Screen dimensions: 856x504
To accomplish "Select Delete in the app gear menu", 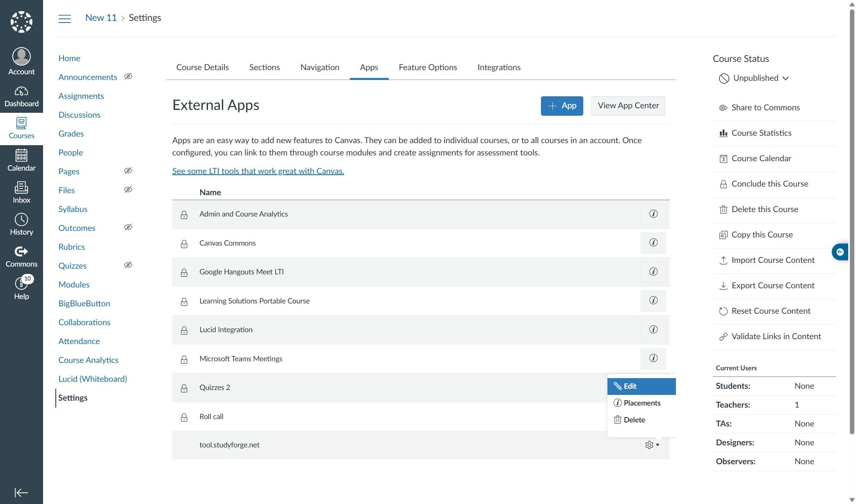I will coord(634,420).
